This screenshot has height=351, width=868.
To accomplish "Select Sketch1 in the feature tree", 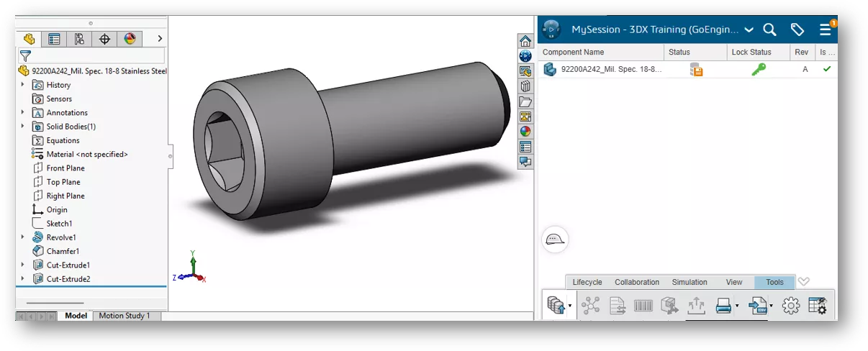I will 59,224.
